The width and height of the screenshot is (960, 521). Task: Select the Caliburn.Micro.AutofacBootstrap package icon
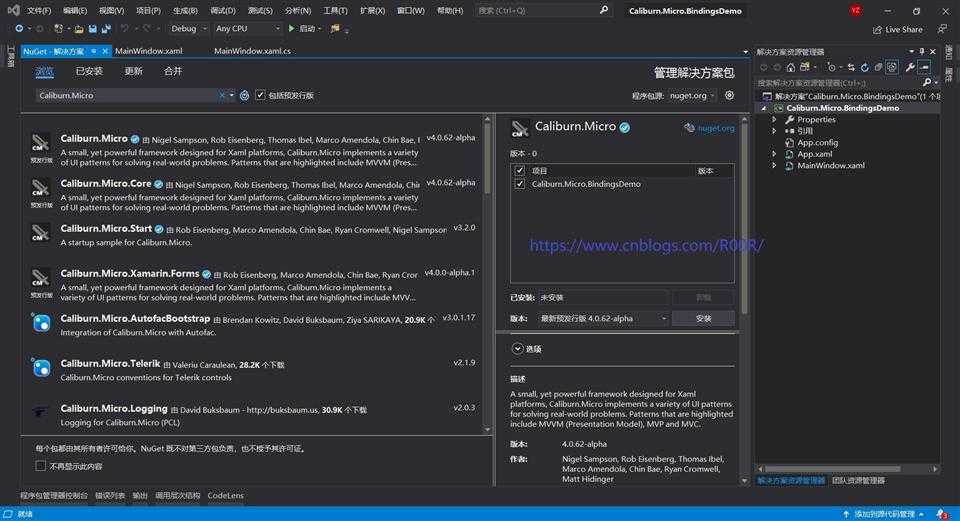[41, 323]
